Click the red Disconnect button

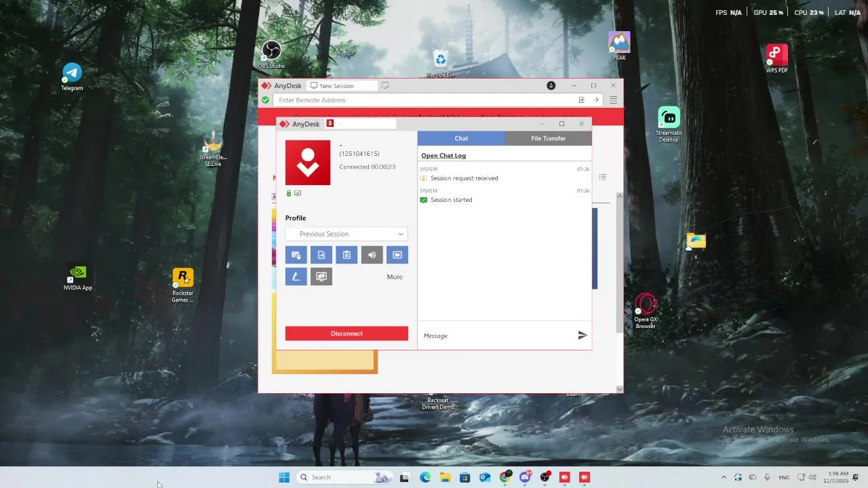tap(347, 333)
